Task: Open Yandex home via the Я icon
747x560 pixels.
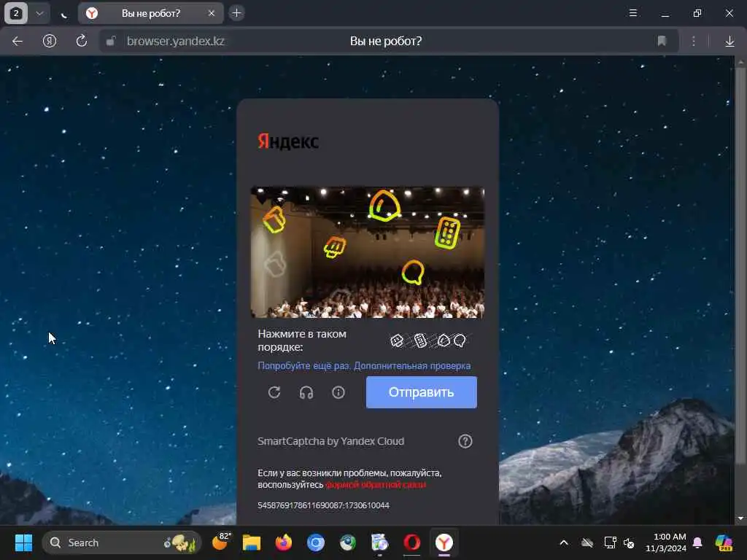Action: pos(50,42)
